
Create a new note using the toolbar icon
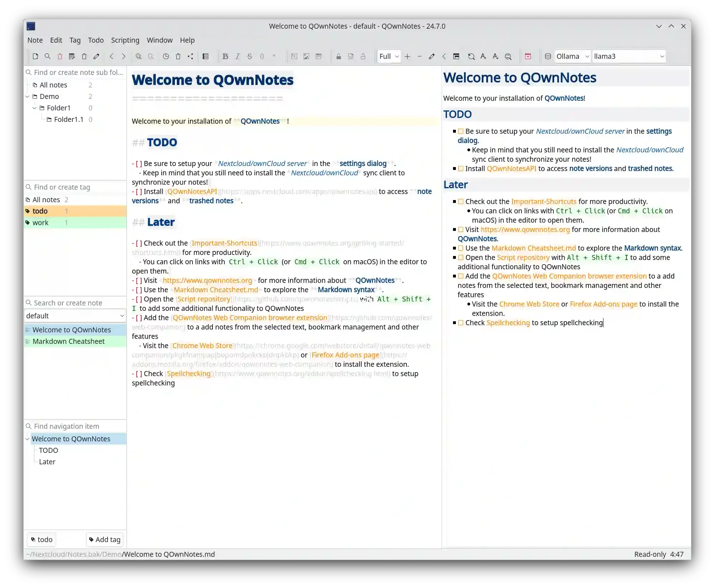click(35, 56)
